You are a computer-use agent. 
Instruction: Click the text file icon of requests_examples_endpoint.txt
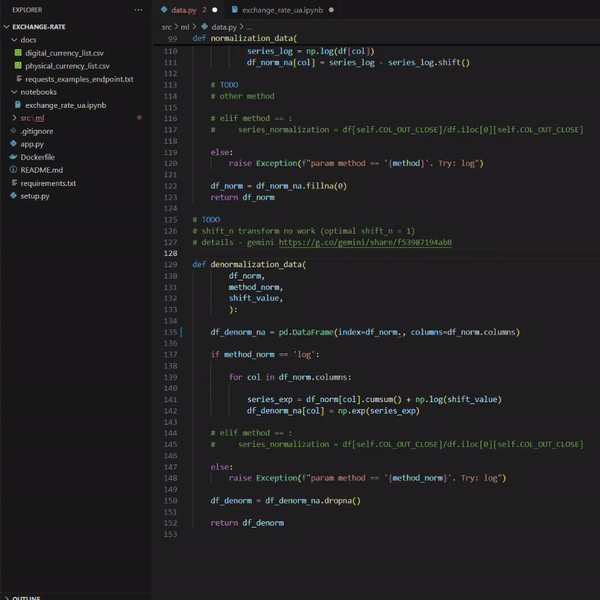click(x=19, y=78)
